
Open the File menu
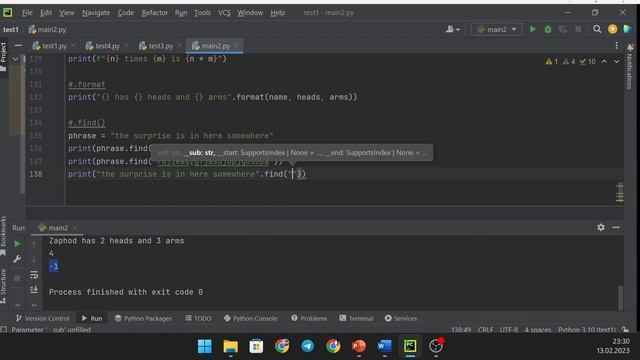click(27, 13)
